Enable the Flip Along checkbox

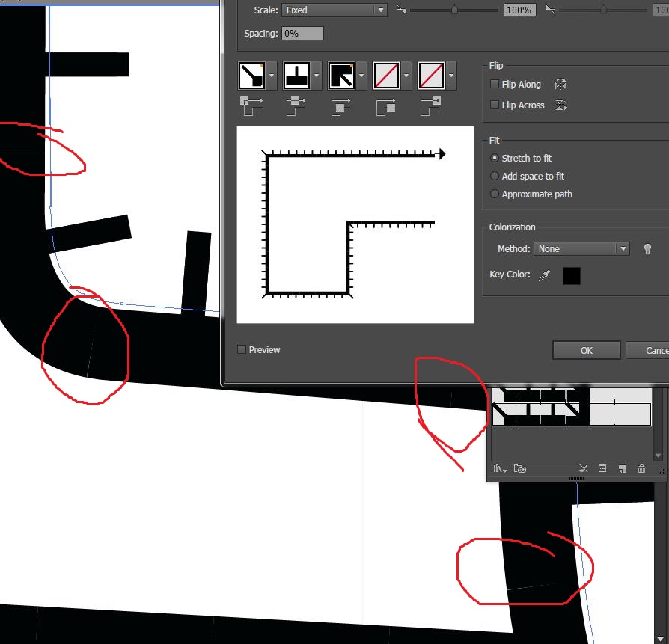point(495,84)
